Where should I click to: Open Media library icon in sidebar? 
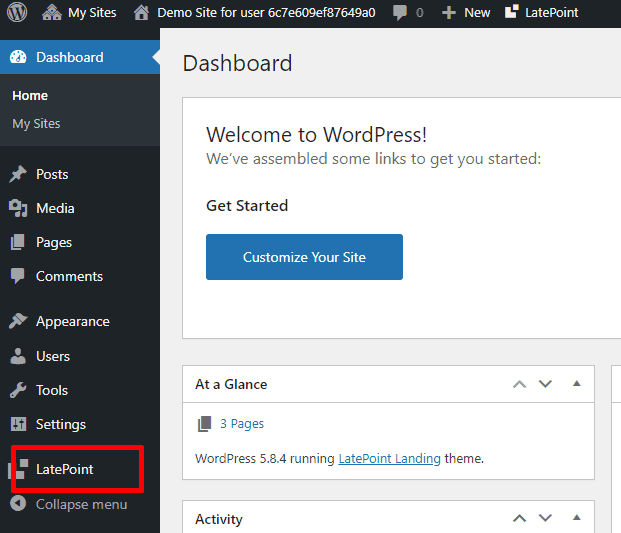point(18,208)
